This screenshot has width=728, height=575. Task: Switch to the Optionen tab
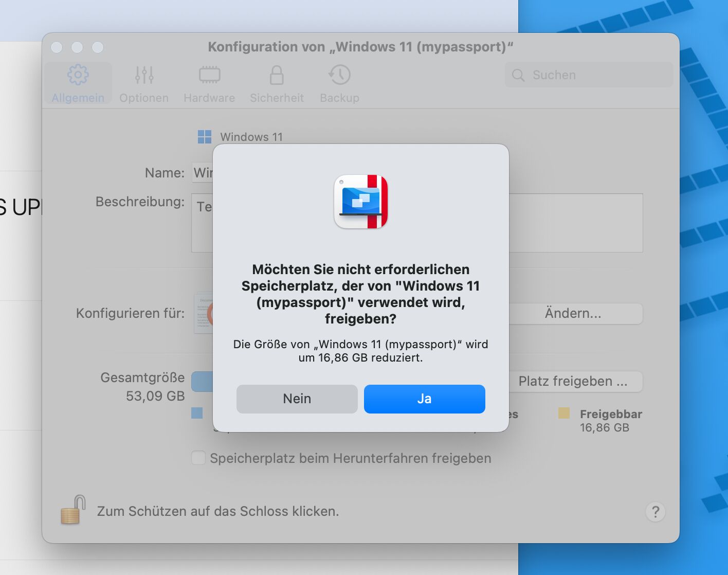[144, 83]
